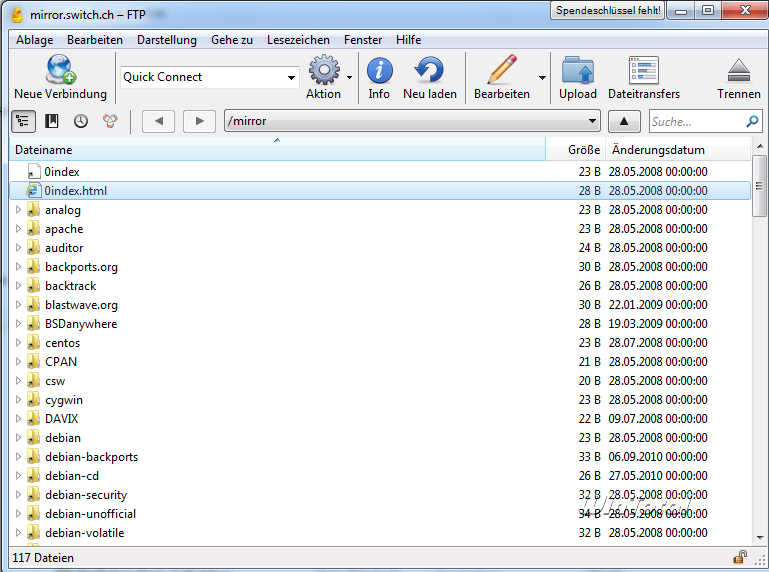Open a new connection via Neue Verbindung
The width and height of the screenshot is (769, 572).
pyautogui.click(x=60, y=78)
